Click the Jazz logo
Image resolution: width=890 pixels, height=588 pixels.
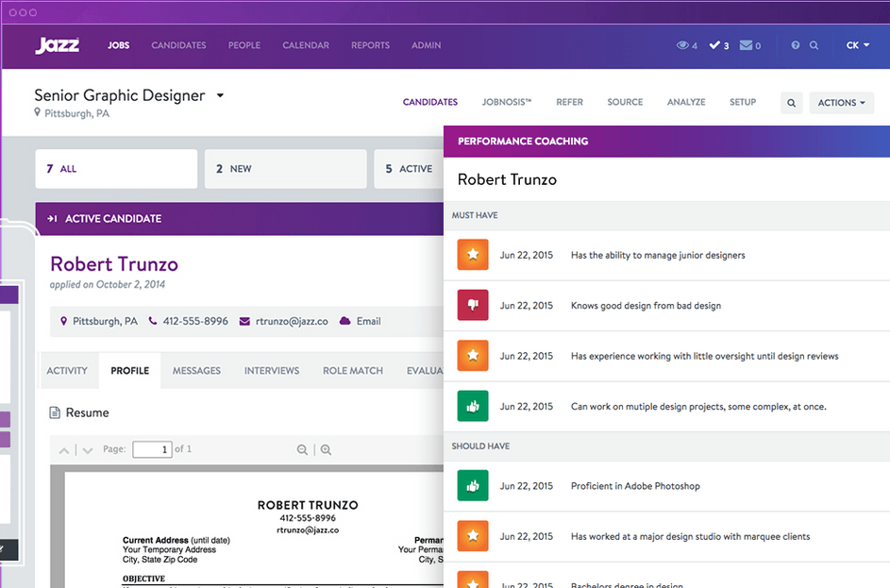(x=57, y=45)
